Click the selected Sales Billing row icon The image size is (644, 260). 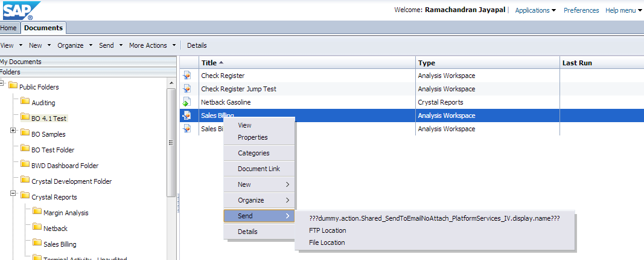(187, 115)
